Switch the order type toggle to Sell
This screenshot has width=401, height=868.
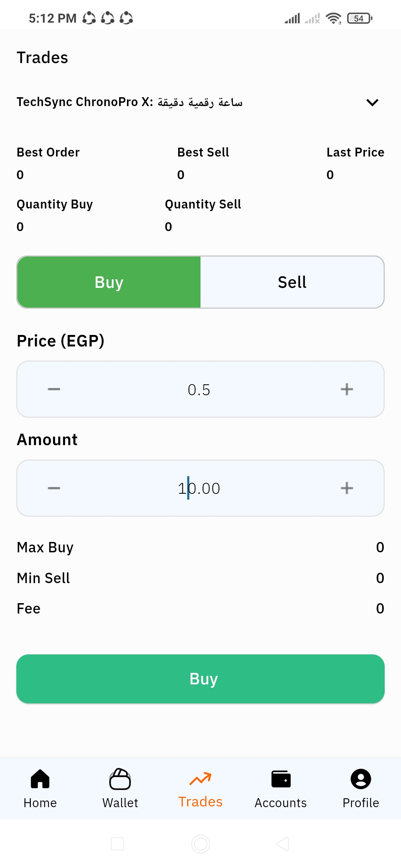click(x=292, y=282)
